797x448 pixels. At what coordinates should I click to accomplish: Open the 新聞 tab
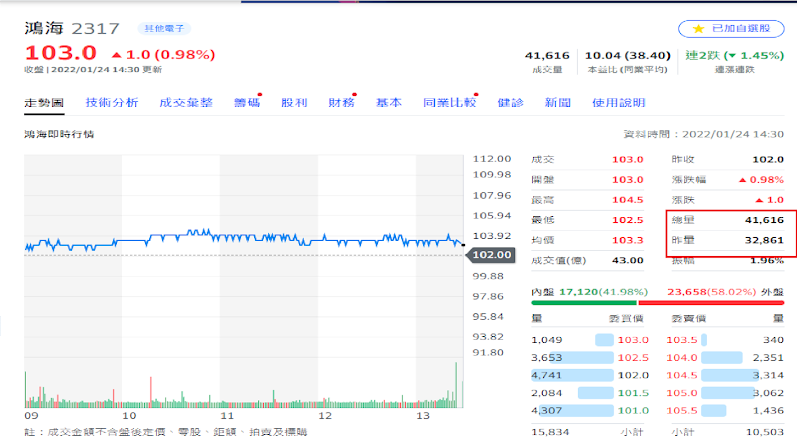(558, 103)
